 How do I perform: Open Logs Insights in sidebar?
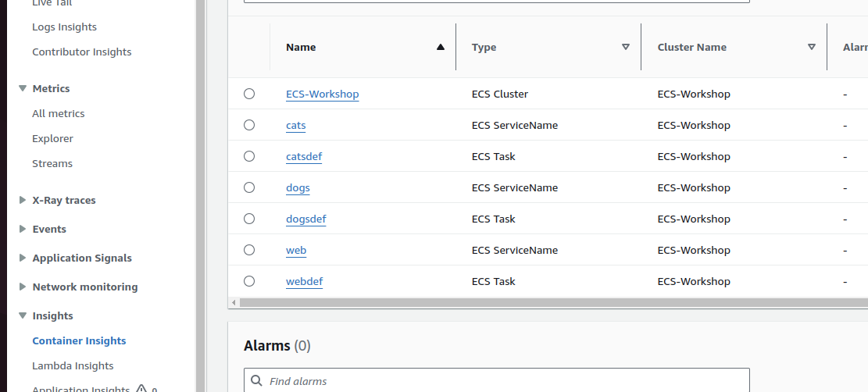click(x=64, y=27)
